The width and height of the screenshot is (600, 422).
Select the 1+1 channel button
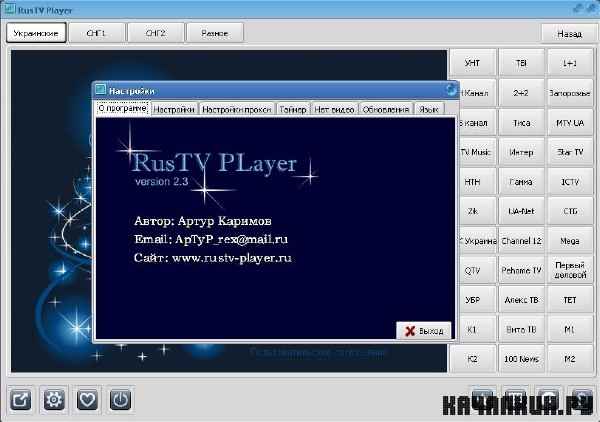pyautogui.click(x=570, y=63)
